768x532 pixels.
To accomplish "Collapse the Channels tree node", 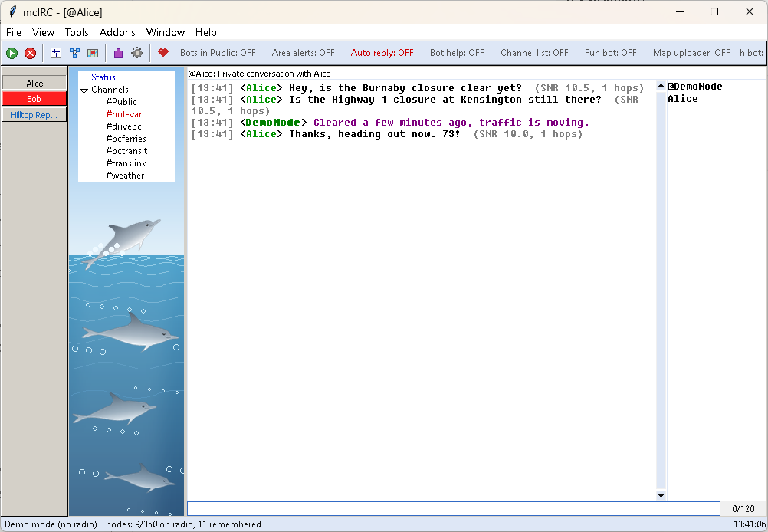I will (84, 90).
